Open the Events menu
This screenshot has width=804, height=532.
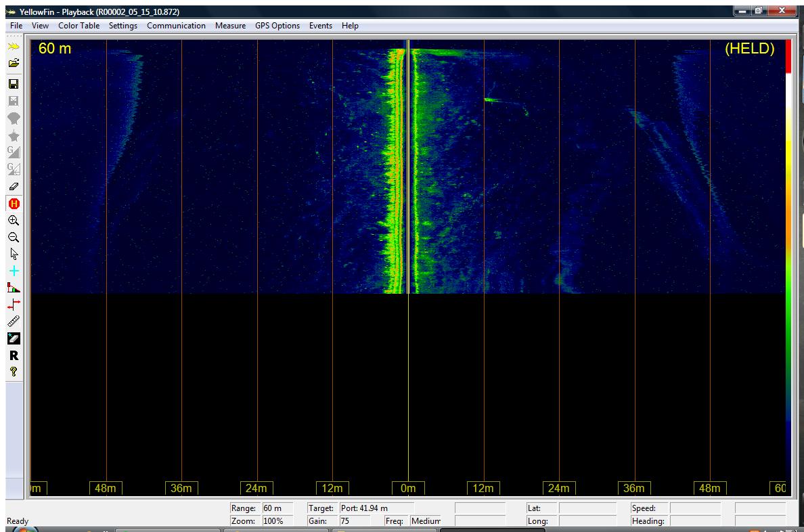coord(321,26)
